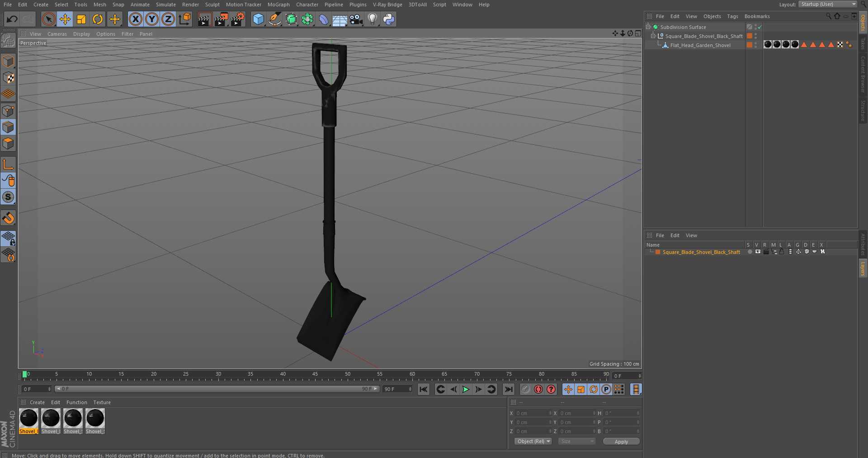Toggle layer lock icon
This screenshot has width=868, height=458.
[782, 252]
